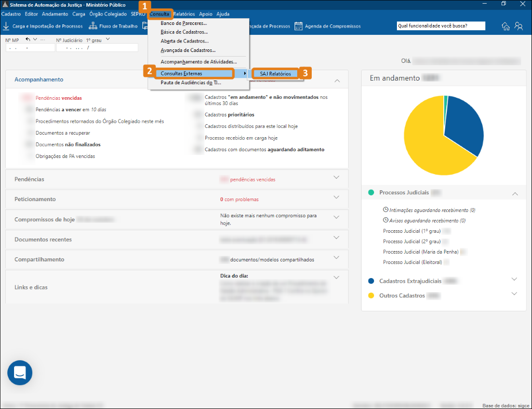Collapse the Acompanhamento panel
The height and width of the screenshot is (409, 532).
point(337,81)
